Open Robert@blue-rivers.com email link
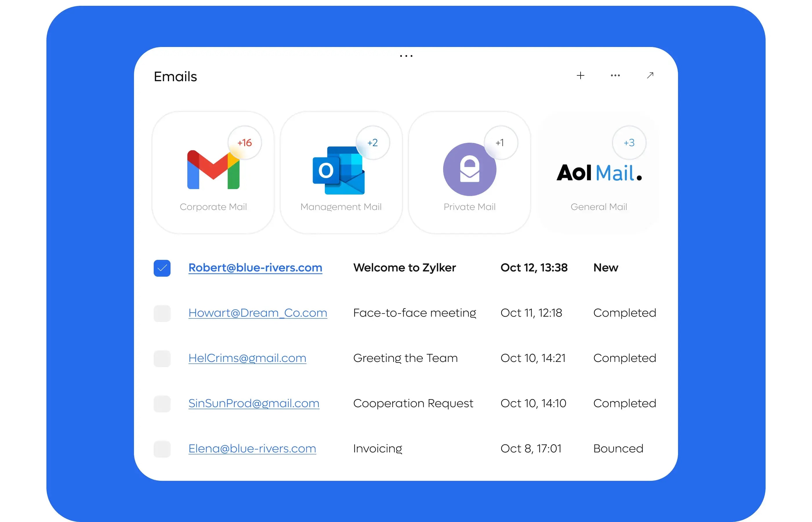This screenshot has width=812, height=522. tap(255, 268)
